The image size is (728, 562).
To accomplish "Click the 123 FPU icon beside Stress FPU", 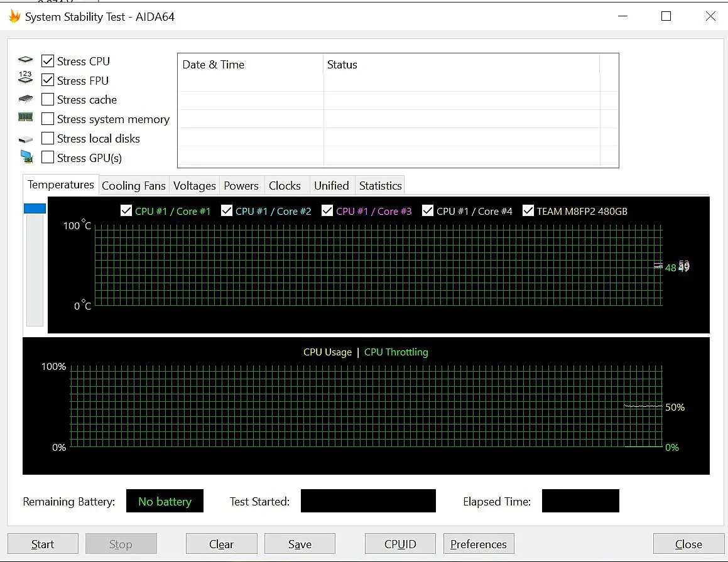I will point(26,77).
